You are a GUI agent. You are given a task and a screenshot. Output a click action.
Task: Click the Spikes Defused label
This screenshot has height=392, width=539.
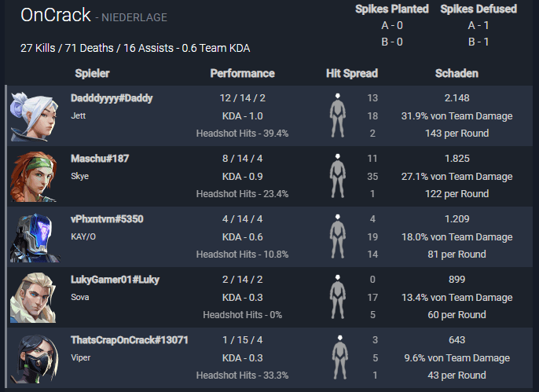click(x=478, y=9)
